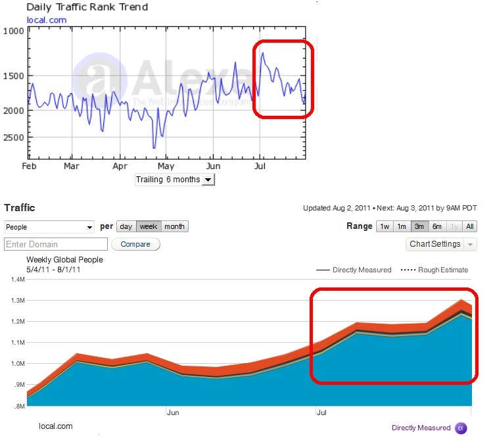The height and width of the screenshot is (448, 493).
Task: Focus the Enter Domain input field
Action: tap(56, 245)
